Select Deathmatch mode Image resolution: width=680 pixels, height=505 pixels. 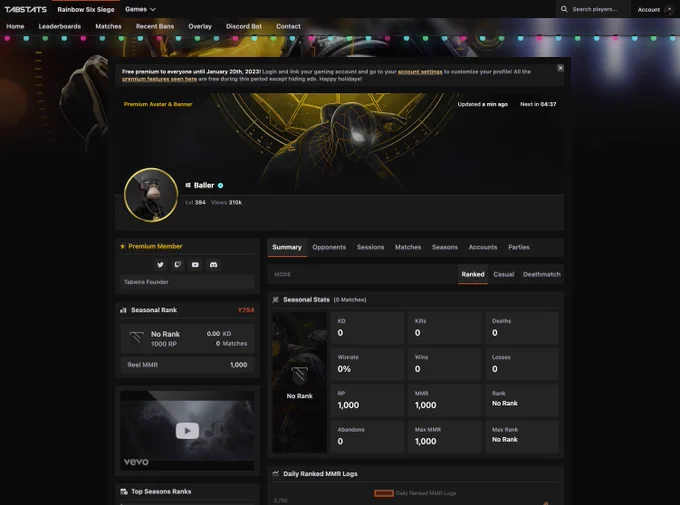(542, 274)
